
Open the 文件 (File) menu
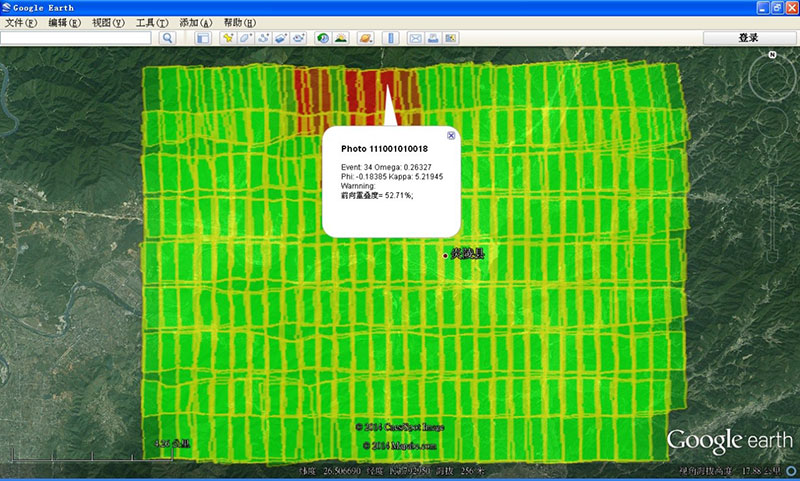coord(21,22)
